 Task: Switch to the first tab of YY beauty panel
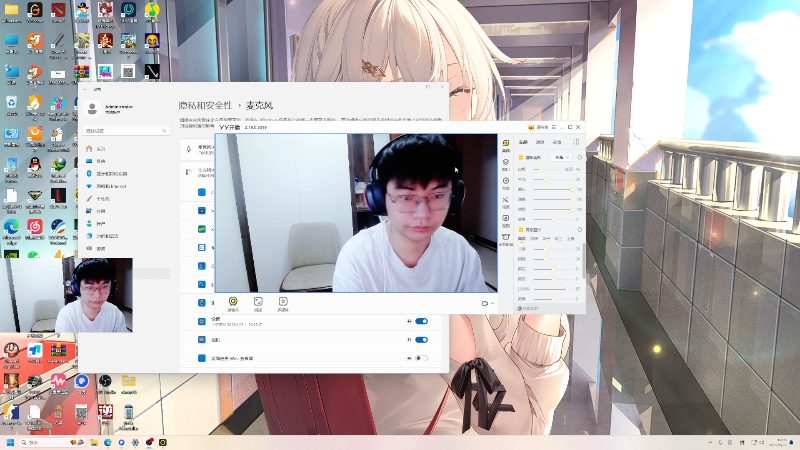pos(523,142)
